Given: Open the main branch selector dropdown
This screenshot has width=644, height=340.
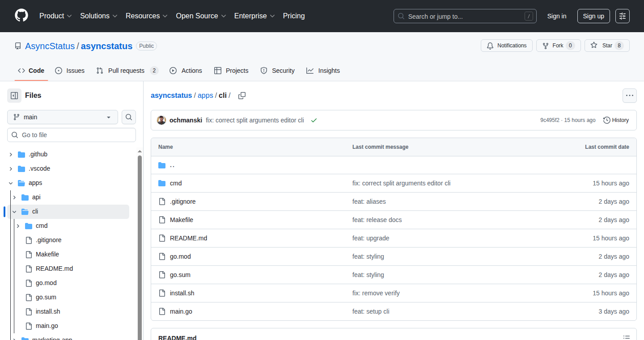Looking at the screenshot, I should (63, 117).
